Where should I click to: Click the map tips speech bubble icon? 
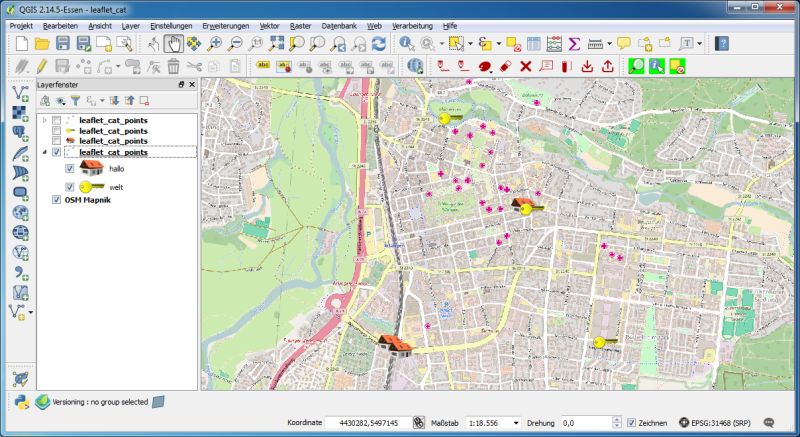(x=623, y=43)
